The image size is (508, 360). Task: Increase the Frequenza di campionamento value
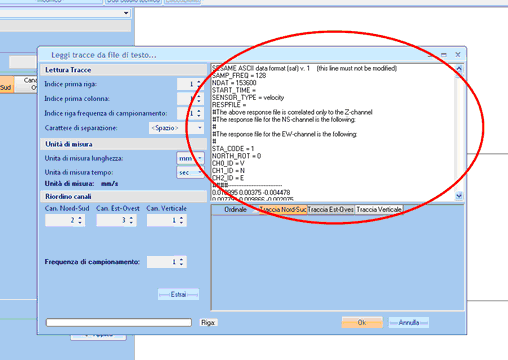[x=181, y=259]
